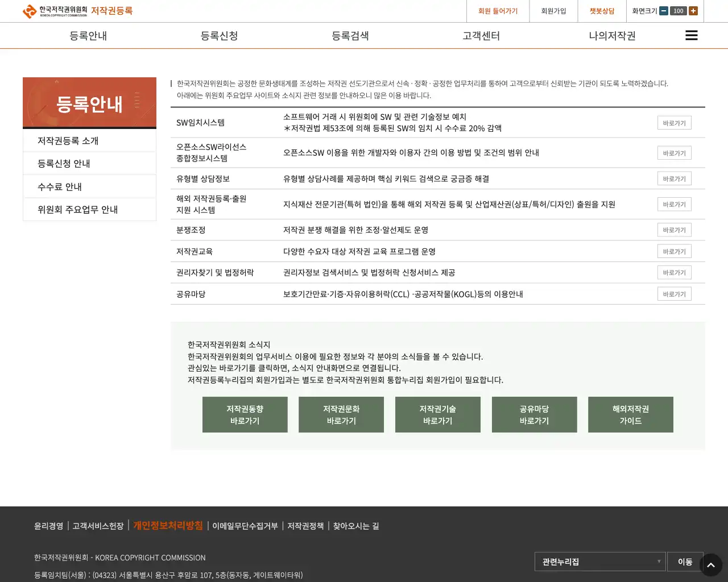Click the 100 screen size value

click(679, 11)
